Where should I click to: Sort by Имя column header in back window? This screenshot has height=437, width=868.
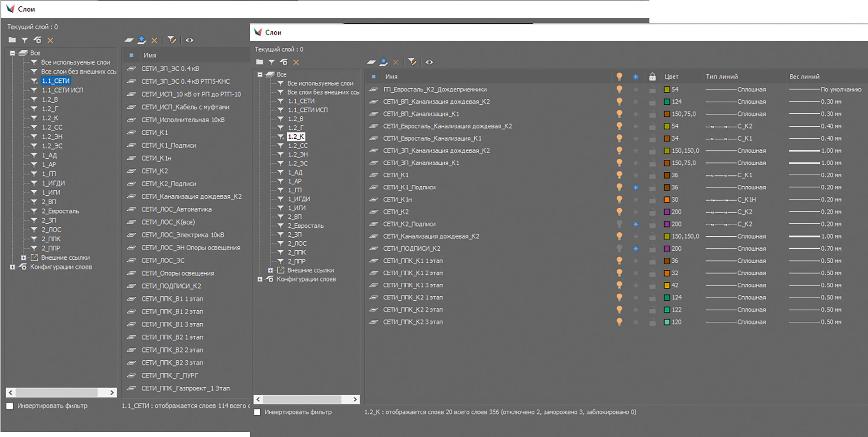coord(150,55)
